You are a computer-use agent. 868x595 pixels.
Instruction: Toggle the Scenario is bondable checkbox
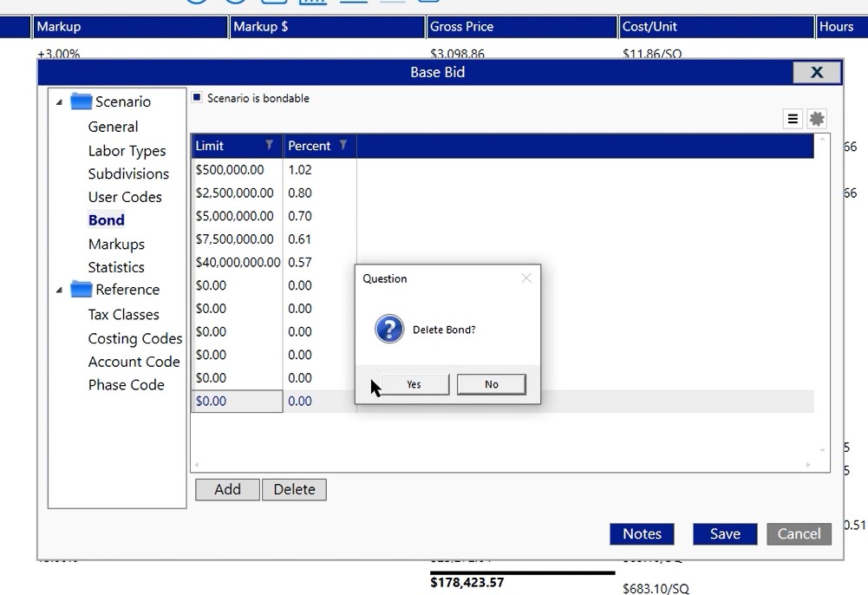pos(198,98)
